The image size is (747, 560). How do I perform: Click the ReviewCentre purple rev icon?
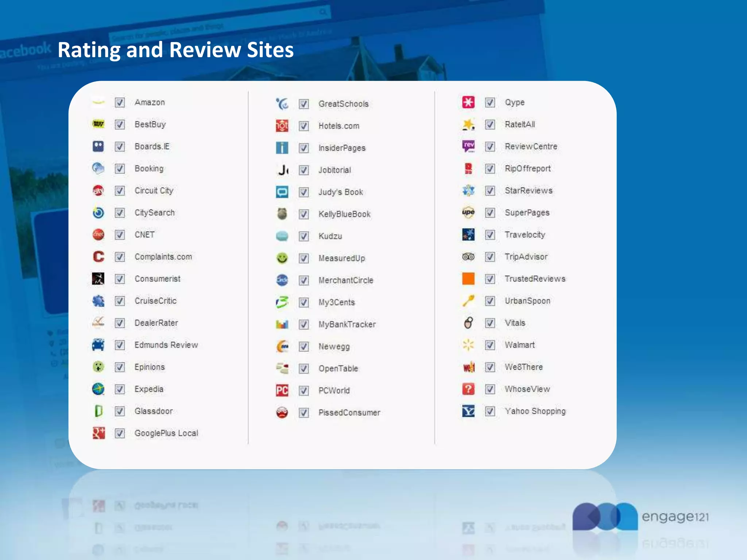[468, 146]
